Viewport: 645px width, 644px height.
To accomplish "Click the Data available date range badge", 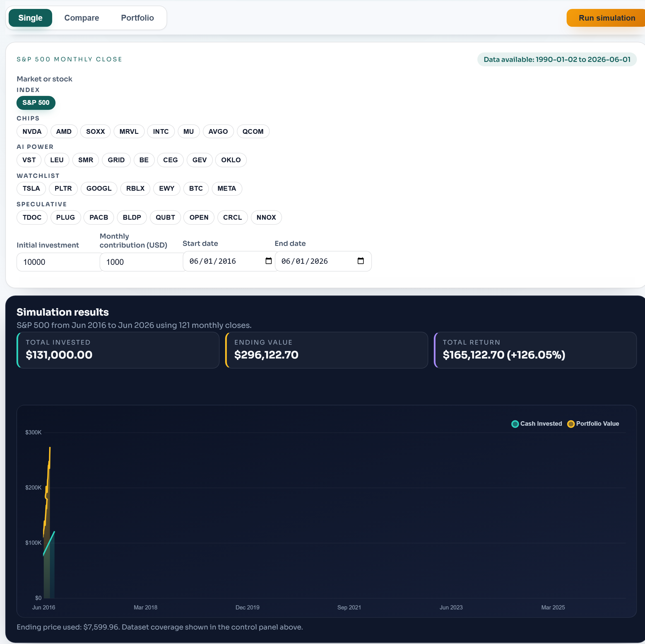I will [557, 59].
